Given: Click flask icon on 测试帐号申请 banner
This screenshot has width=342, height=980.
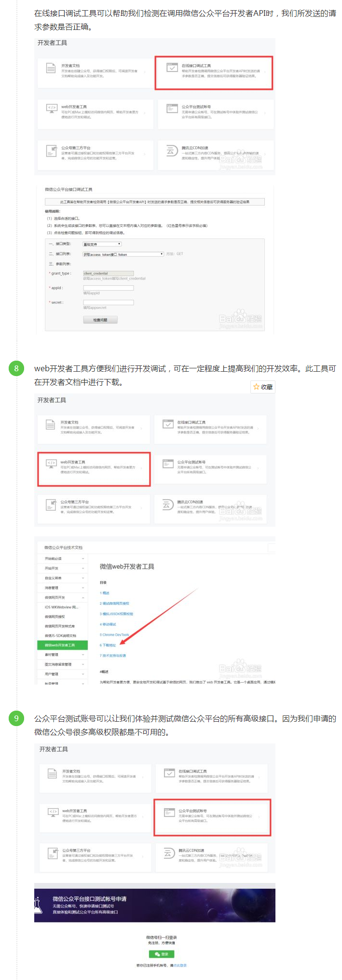Looking at the screenshot, I should 37,905.
